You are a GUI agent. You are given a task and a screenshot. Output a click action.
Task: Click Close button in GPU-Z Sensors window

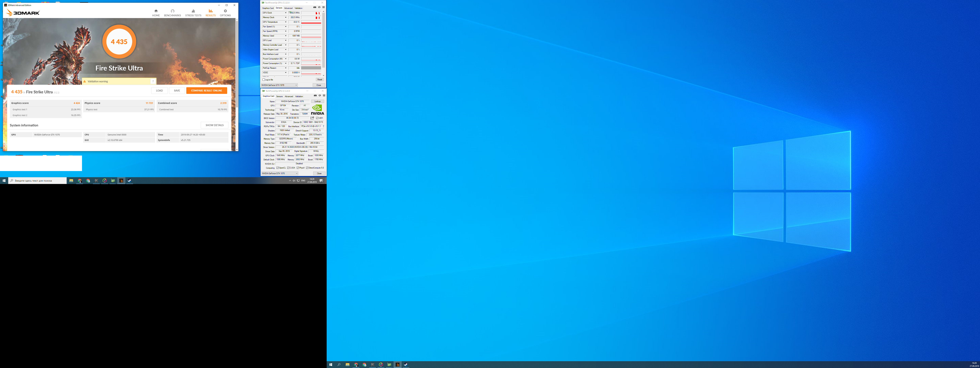coord(319,85)
